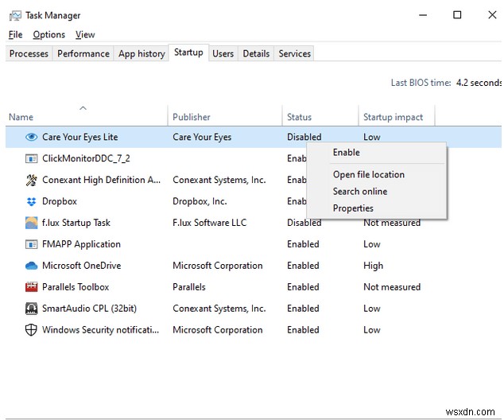Screen dimensions: 504x420
Task: Click the Parallels Toolbox icon
Action: pos(31,287)
